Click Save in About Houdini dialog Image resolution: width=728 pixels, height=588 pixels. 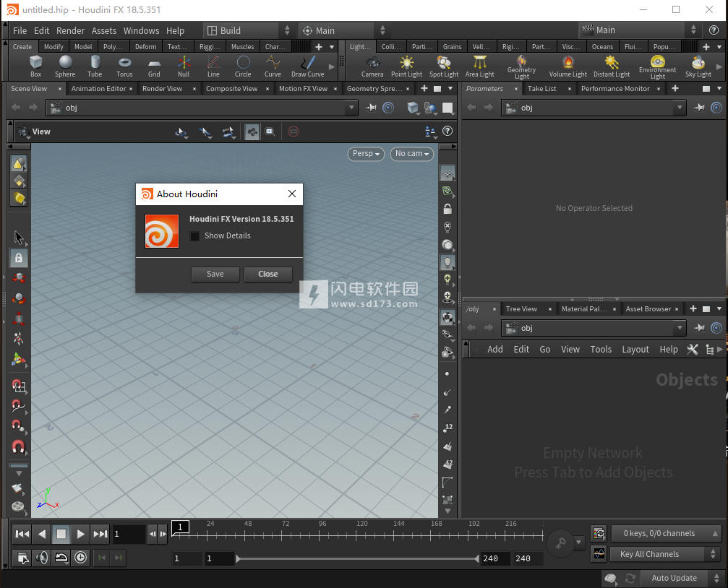[215, 274]
